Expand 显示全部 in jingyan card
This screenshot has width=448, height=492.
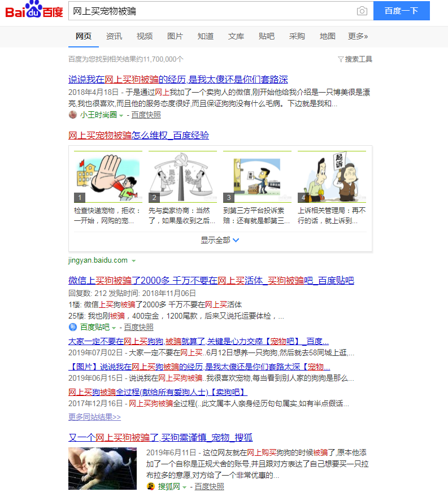click(220, 240)
